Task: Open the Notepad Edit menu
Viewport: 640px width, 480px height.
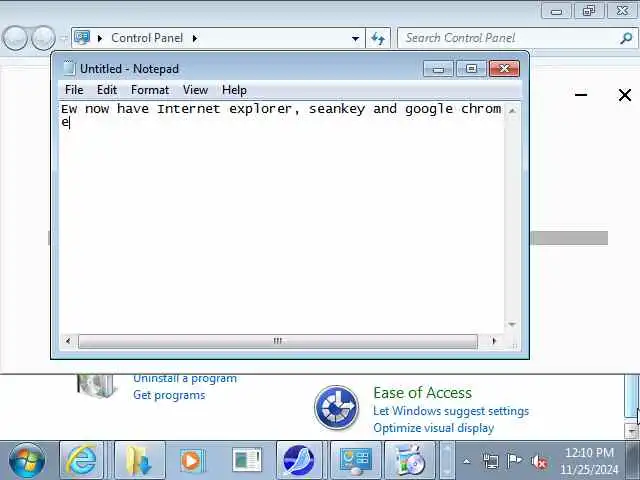Action: coord(107,90)
